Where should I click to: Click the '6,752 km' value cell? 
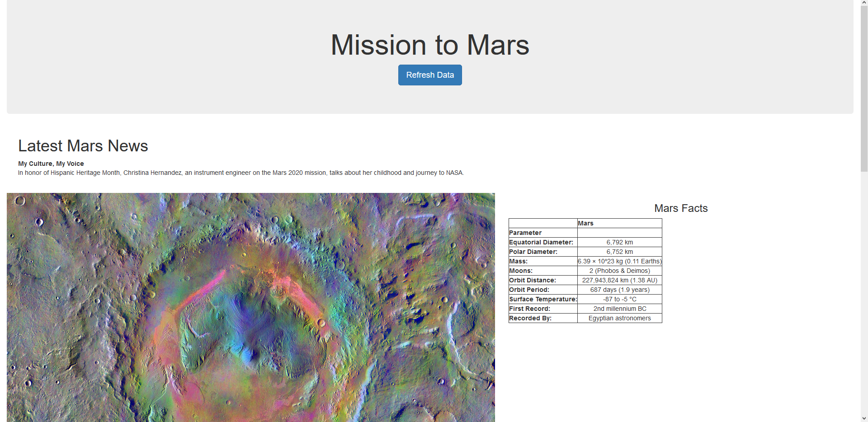pyautogui.click(x=619, y=252)
